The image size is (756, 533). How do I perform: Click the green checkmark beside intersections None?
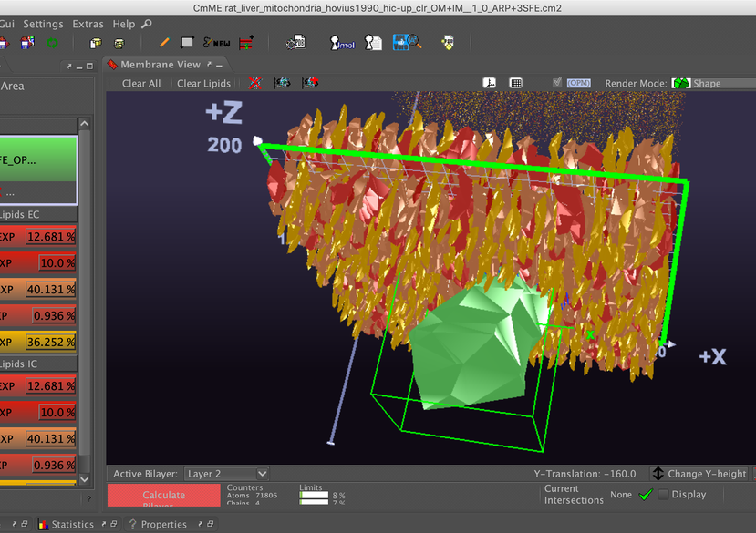pos(646,495)
